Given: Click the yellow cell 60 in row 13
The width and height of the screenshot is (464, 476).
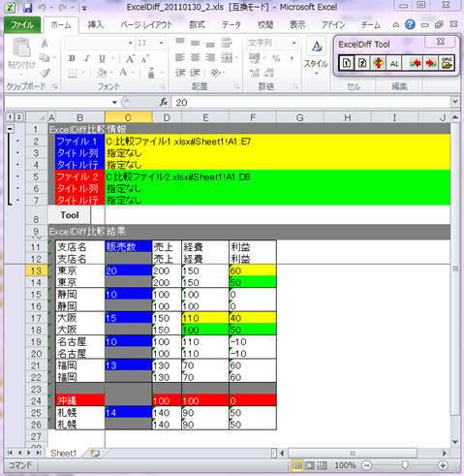Looking at the screenshot, I should tap(253, 270).
